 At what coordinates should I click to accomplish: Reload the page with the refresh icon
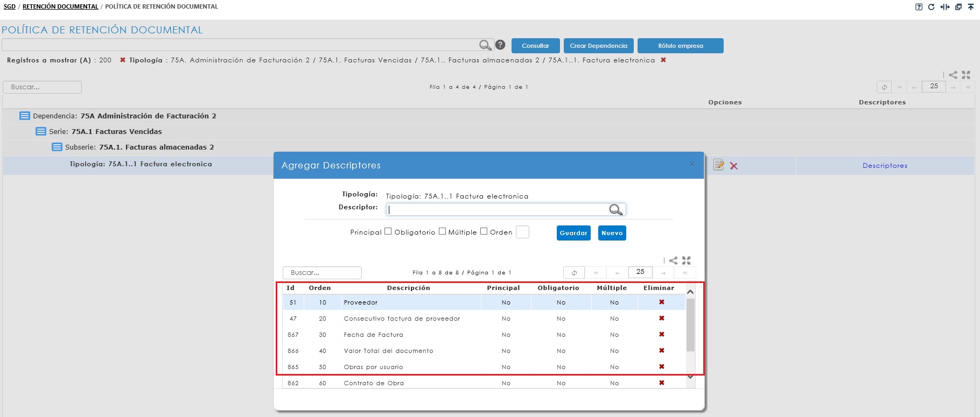pyautogui.click(x=931, y=7)
